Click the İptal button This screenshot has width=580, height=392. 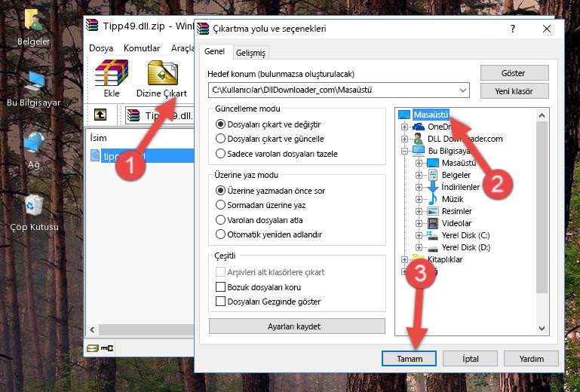pos(470,358)
